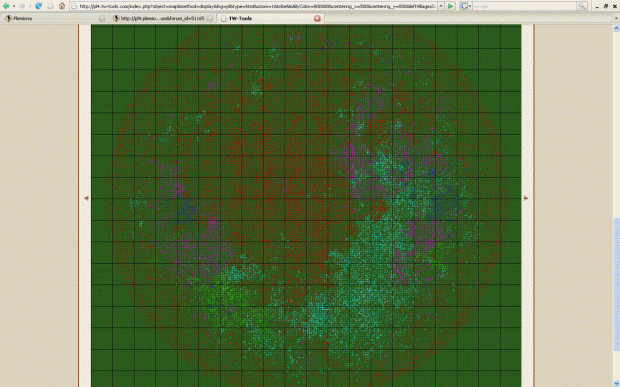This screenshot has height=387, width=620.
Task: Reload the page with the blue refresh icon
Action: coord(38,6)
